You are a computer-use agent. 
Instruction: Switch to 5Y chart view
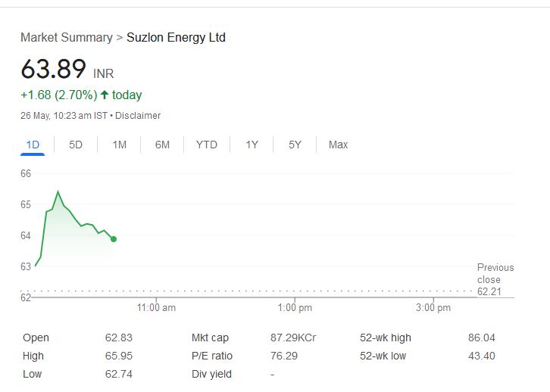(295, 145)
